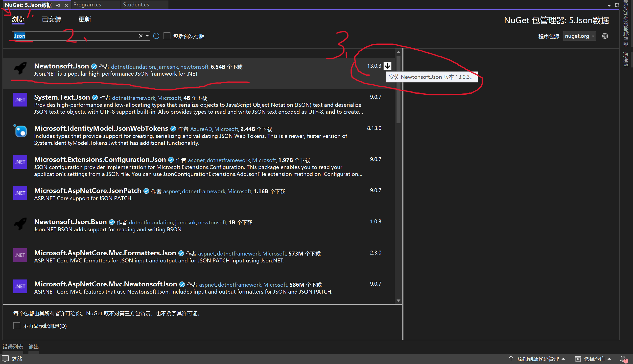The image size is (633, 364).
Task: Open Microsoft author link on System.Text.Json
Action: tap(169, 98)
